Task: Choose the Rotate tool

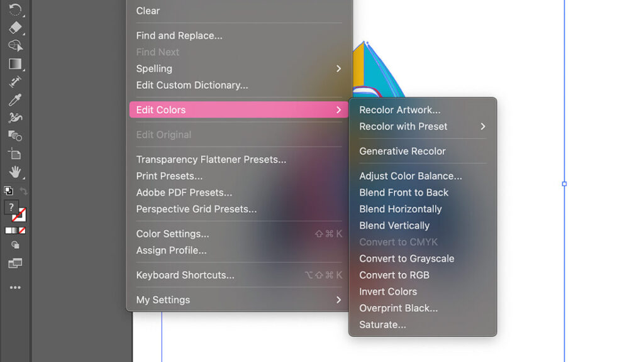Action: coord(15,9)
